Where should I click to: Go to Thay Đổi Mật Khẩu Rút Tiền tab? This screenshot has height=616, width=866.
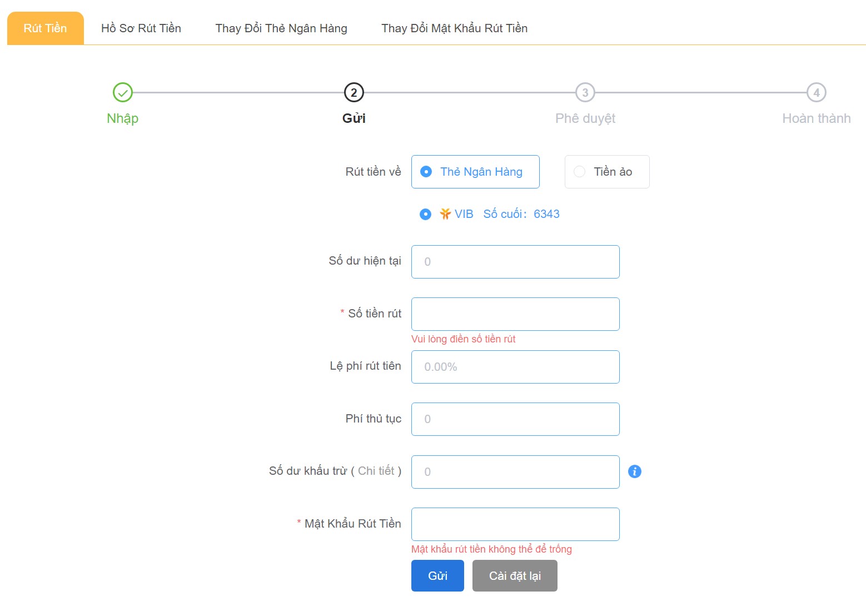[x=454, y=28]
